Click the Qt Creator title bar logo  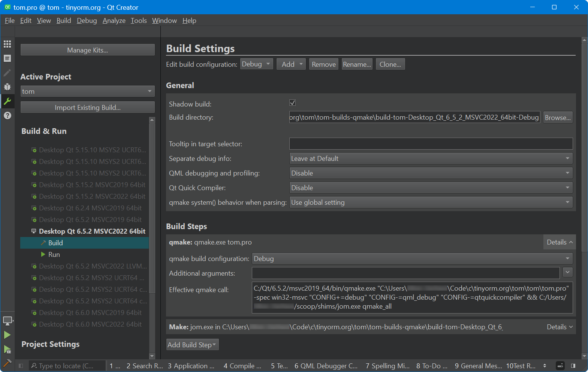[x=7, y=7]
